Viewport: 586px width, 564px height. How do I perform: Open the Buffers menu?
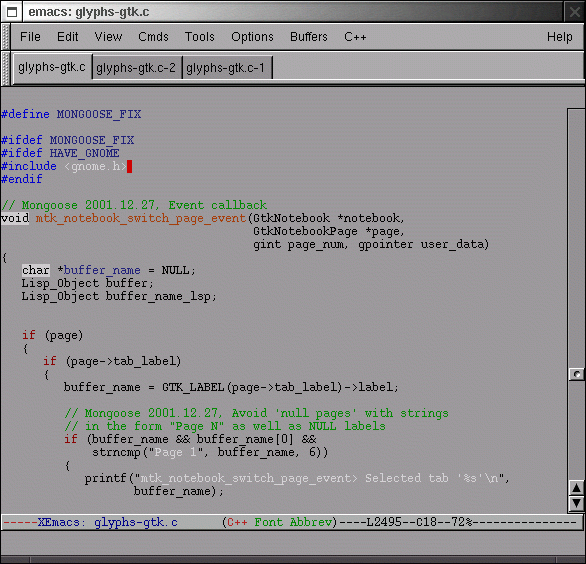(x=309, y=37)
